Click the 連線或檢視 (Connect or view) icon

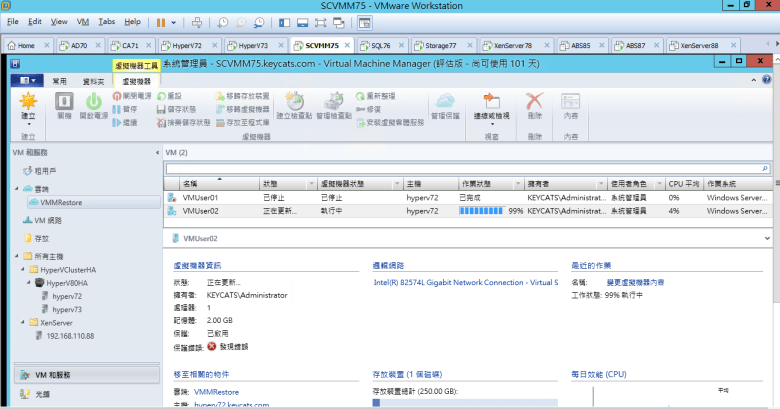tap(491, 102)
